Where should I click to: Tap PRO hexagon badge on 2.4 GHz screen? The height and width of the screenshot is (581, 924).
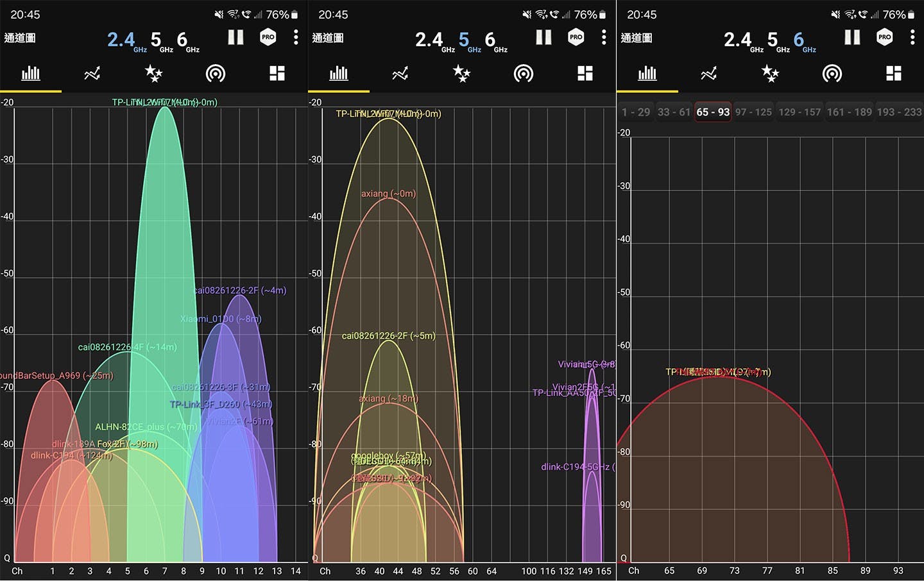coord(268,37)
